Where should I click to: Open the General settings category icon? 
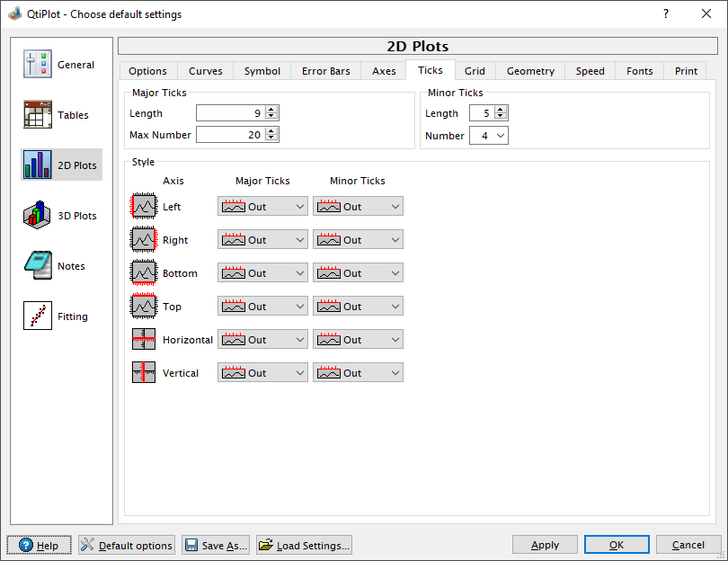tap(37, 64)
